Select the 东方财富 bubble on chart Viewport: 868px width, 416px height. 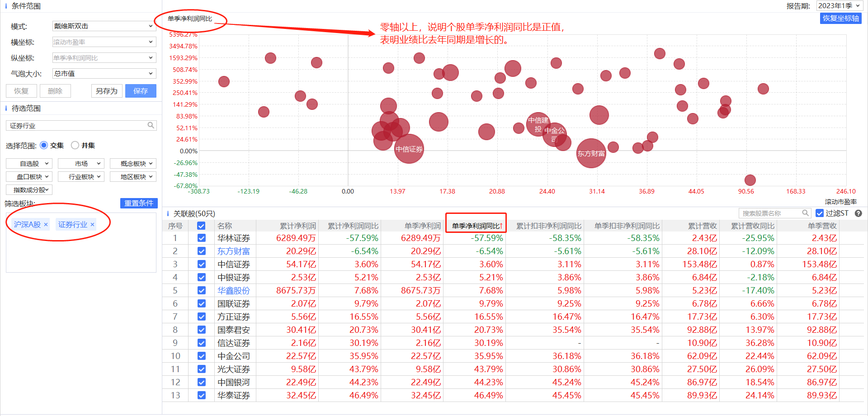[591, 153]
